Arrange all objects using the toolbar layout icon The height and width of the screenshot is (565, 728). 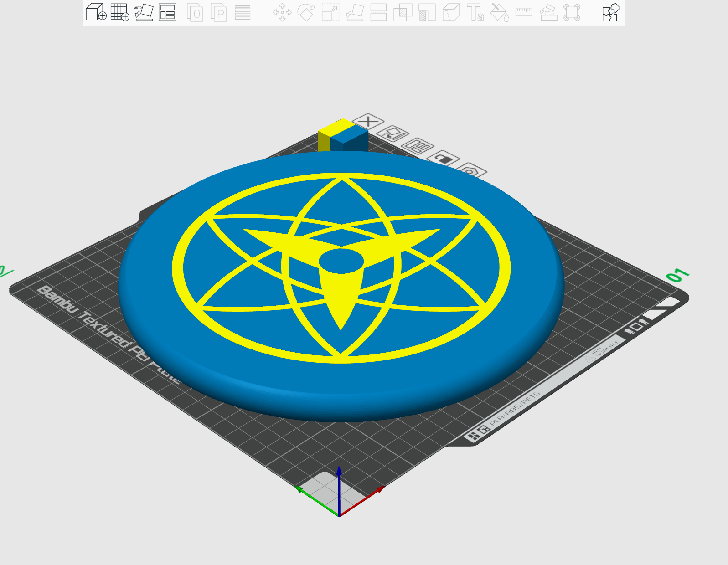167,12
